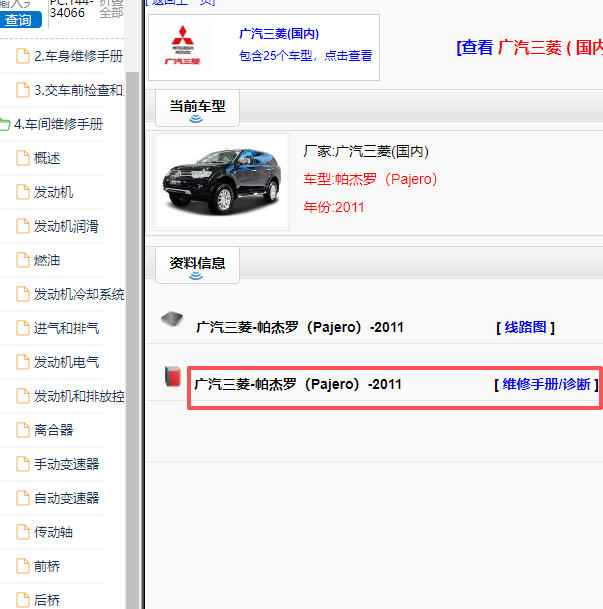Open the 进气和排气 chapter
Image resolution: width=603 pixels, height=609 pixels.
point(66,328)
